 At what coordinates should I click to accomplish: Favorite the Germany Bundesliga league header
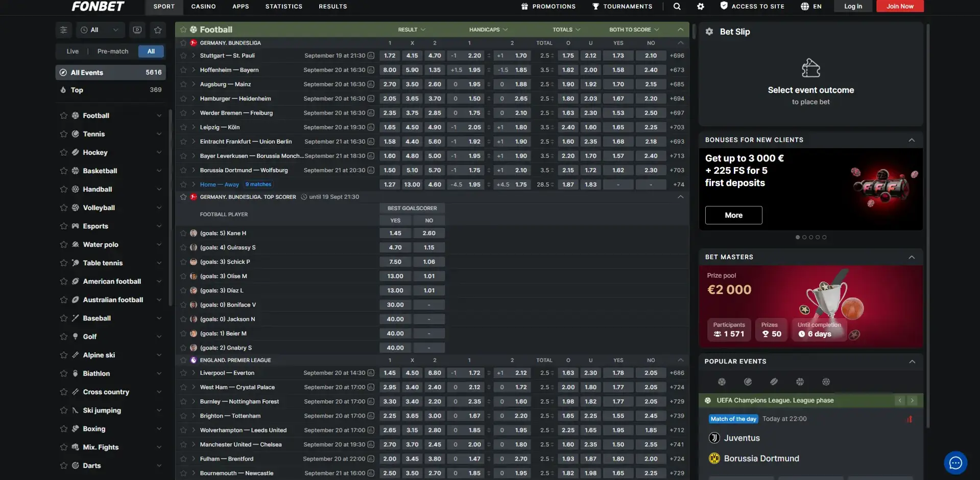(x=183, y=43)
